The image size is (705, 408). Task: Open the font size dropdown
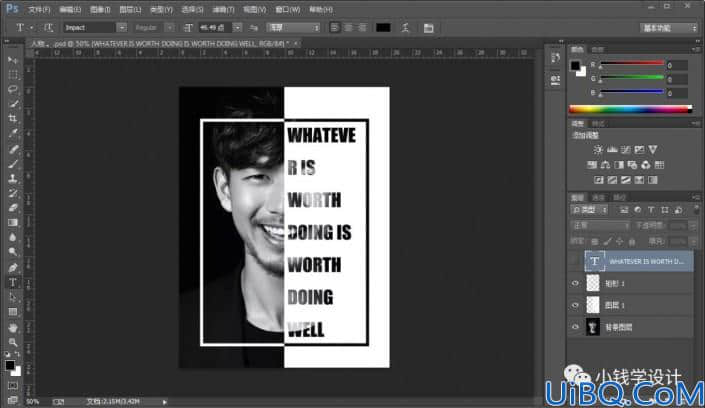(x=237, y=28)
